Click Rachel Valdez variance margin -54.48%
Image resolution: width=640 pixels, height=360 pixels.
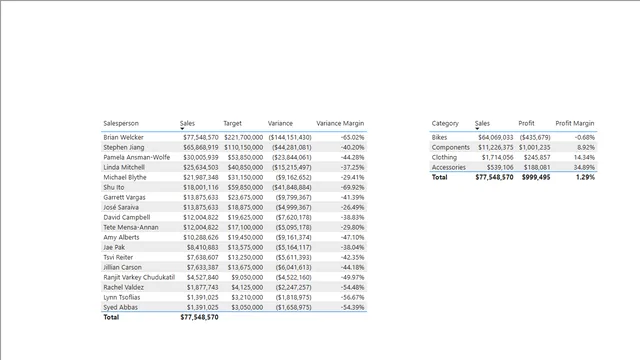tap(352, 287)
